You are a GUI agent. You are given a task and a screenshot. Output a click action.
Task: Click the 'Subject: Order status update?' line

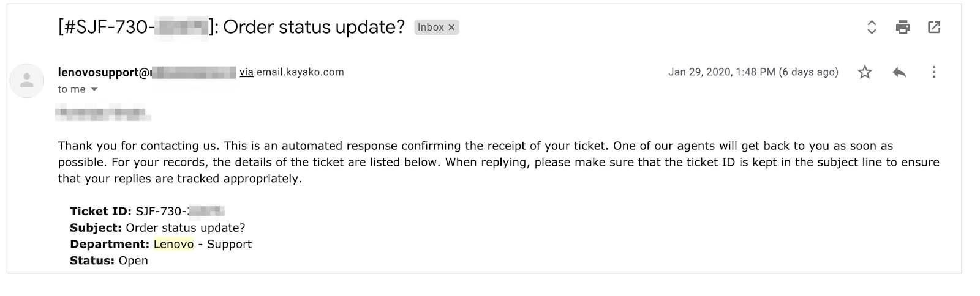click(x=157, y=228)
